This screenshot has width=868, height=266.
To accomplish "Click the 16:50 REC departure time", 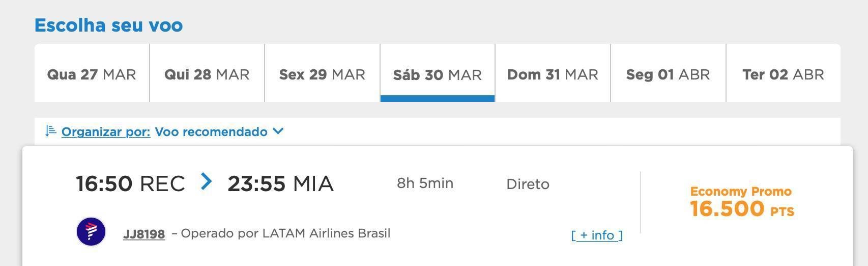I will (x=130, y=183).
